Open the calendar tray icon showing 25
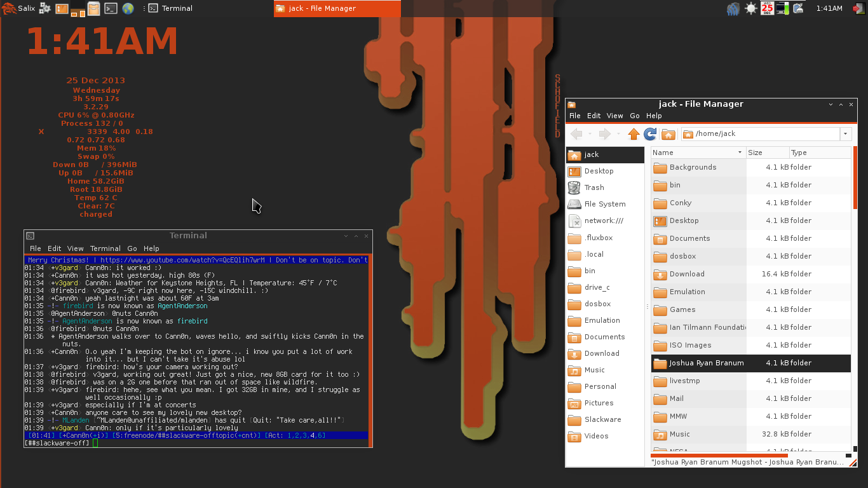 click(767, 8)
